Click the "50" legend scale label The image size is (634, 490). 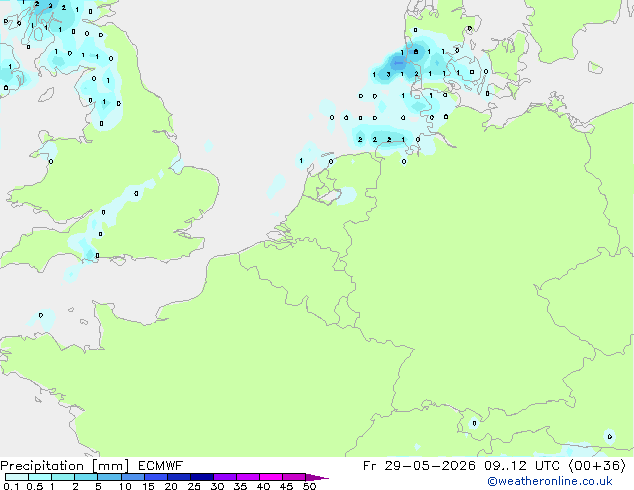tap(309, 486)
